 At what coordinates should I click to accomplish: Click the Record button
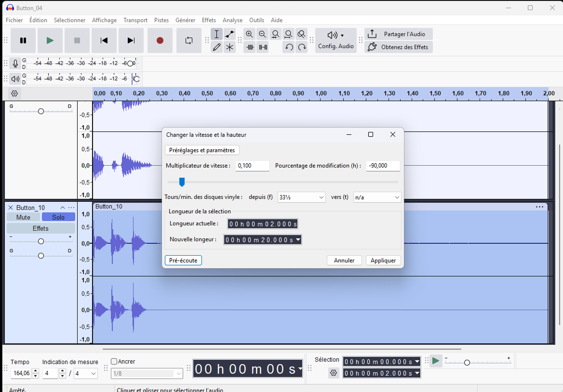[x=160, y=40]
